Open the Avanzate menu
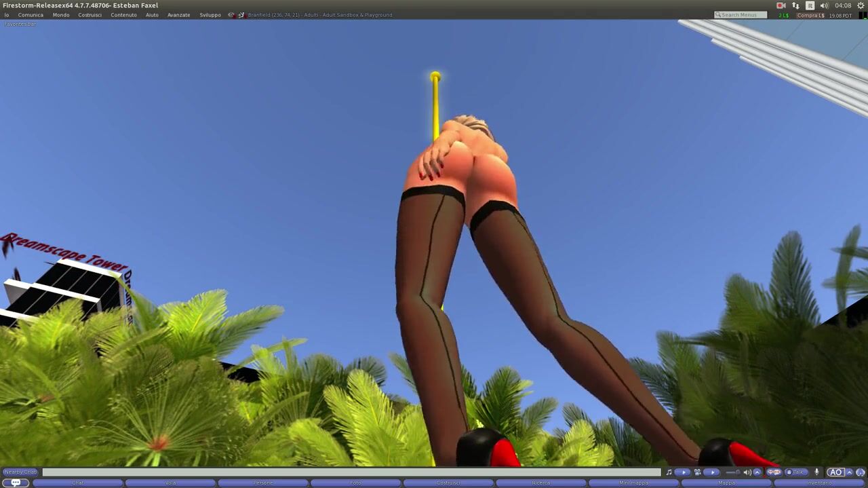This screenshot has width=868, height=488. pyautogui.click(x=178, y=15)
